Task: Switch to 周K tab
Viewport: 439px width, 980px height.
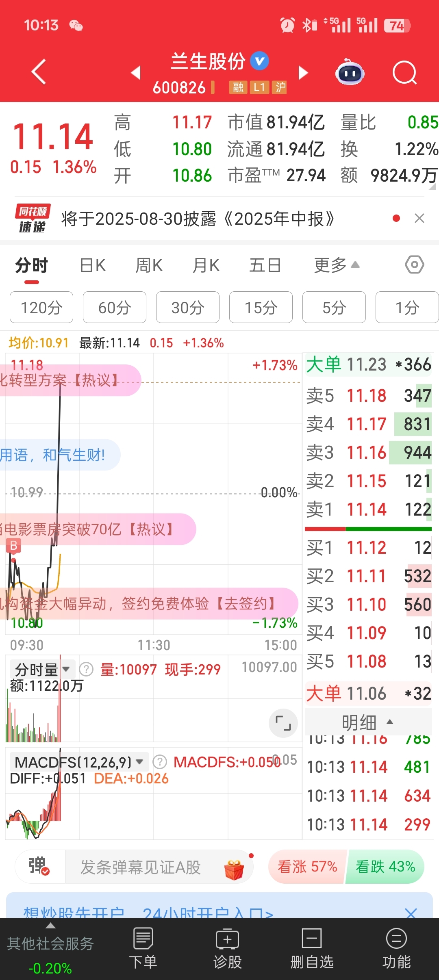Action: [149, 265]
